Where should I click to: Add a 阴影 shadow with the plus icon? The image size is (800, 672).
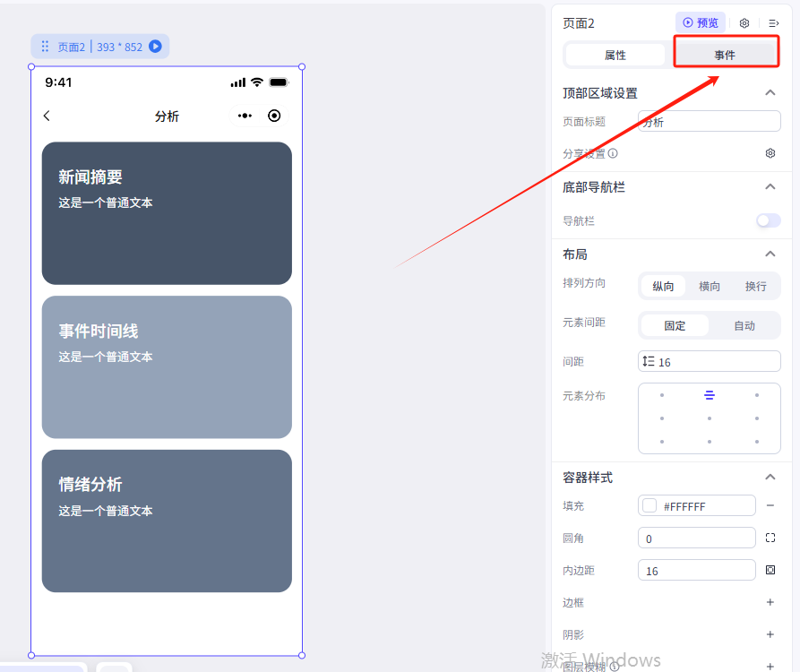pos(770,634)
